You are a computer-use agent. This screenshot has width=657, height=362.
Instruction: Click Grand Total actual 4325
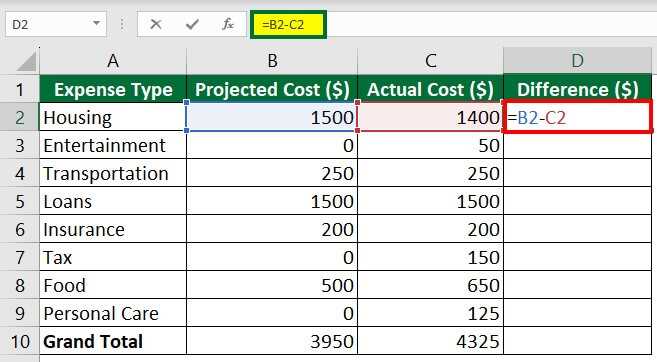click(430, 341)
